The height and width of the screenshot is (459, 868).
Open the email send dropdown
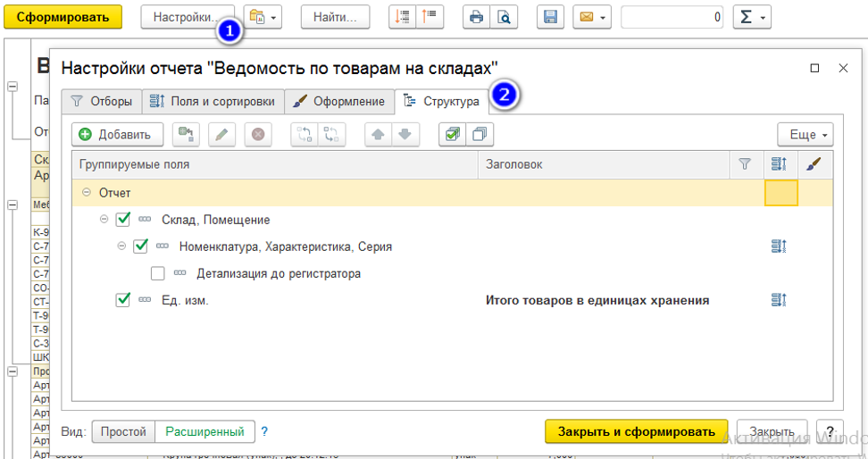pyautogui.click(x=592, y=17)
